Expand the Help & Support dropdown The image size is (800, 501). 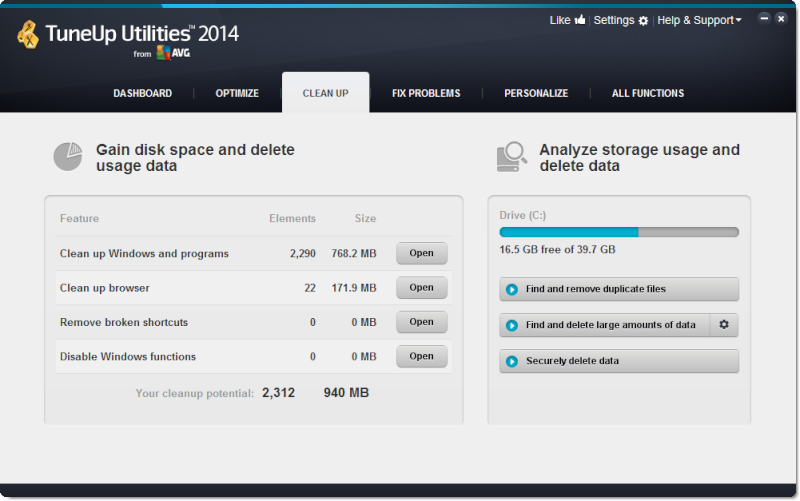[699, 20]
